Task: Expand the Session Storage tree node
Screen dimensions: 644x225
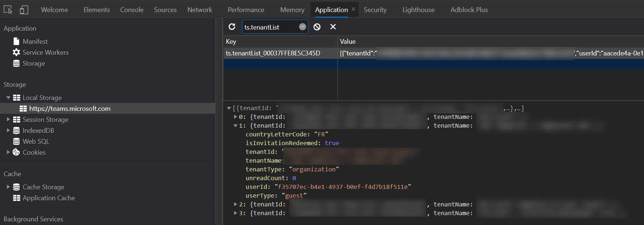Action: pos(8,119)
